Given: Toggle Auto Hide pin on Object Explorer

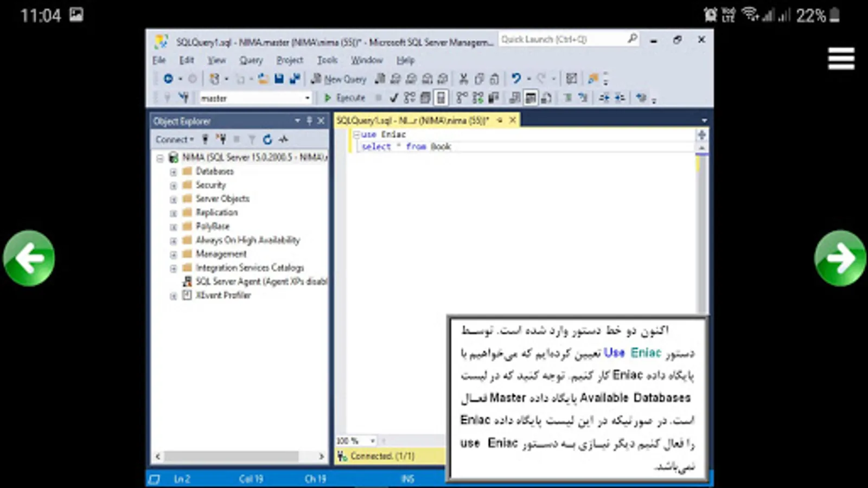Looking at the screenshot, I should [x=309, y=121].
